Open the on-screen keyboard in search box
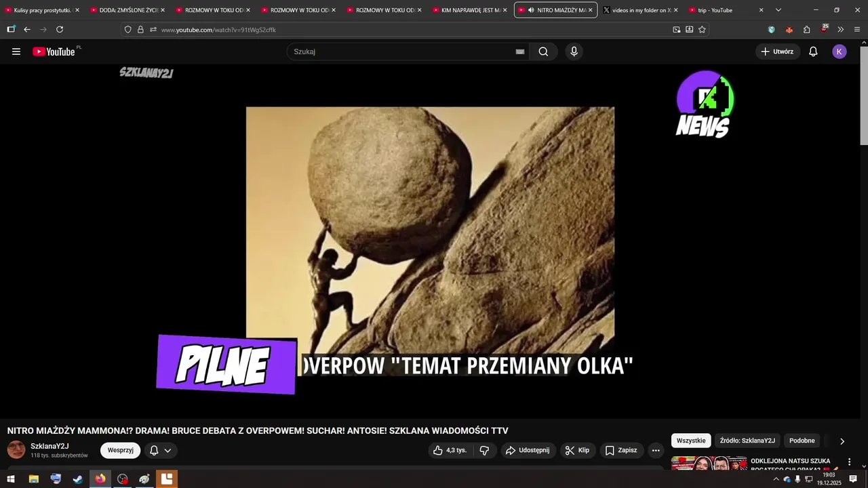868x488 pixels. click(520, 52)
